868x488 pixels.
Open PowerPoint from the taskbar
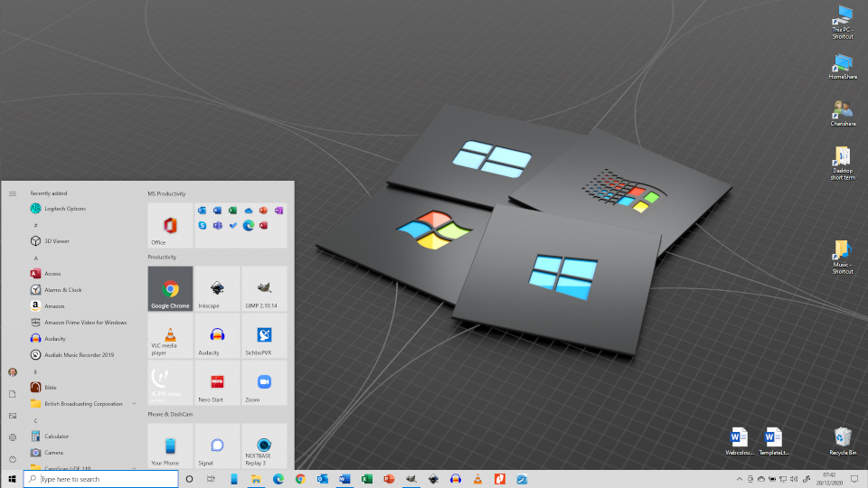[389, 479]
